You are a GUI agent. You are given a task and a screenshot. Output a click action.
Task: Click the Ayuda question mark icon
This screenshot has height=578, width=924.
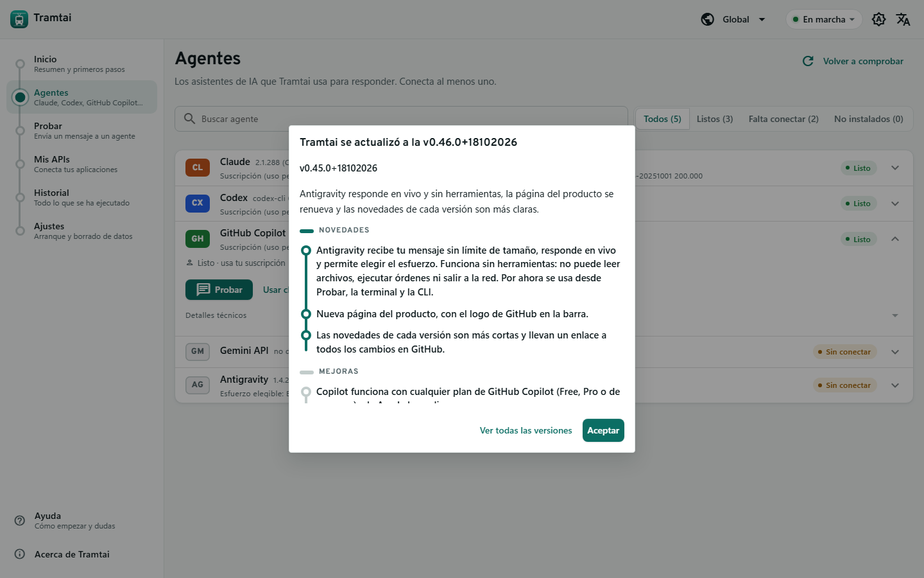[x=20, y=520]
